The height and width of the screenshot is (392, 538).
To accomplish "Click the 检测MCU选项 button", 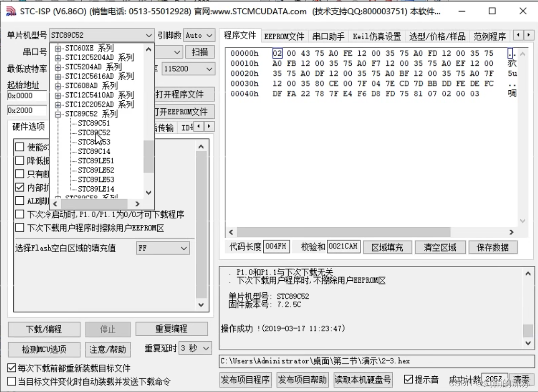I will (44, 350).
